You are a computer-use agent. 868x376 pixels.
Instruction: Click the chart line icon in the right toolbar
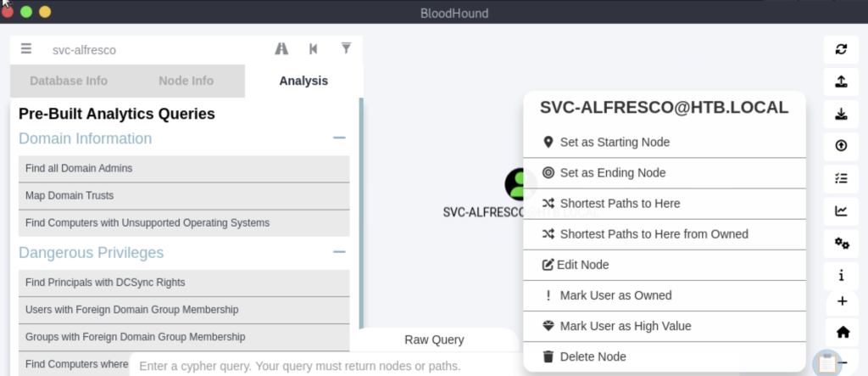click(x=841, y=210)
